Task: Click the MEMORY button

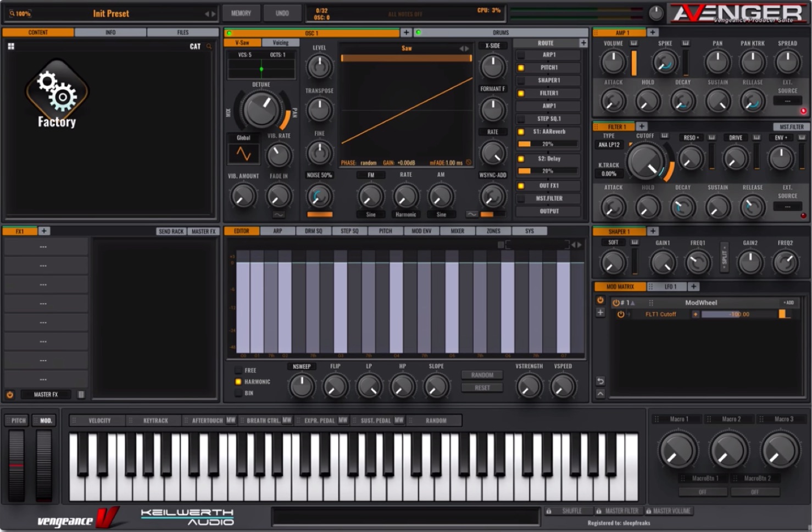Action: point(241,13)
